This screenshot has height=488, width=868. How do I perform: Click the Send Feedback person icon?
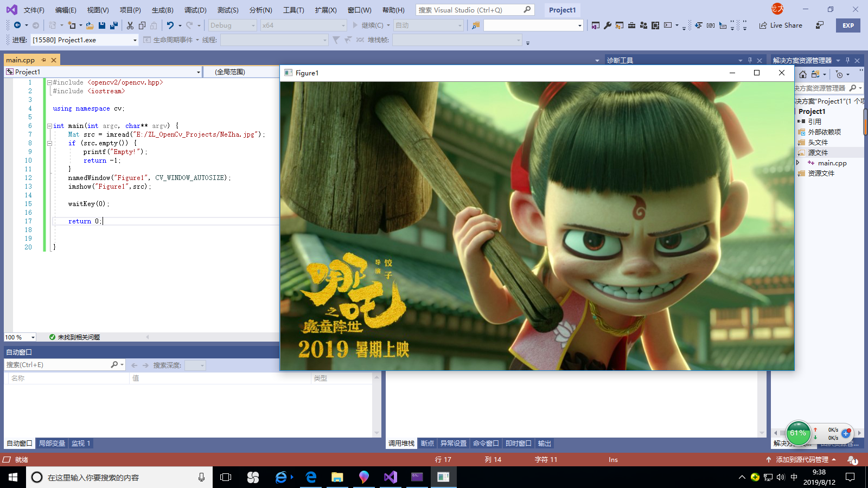[820, 25]
